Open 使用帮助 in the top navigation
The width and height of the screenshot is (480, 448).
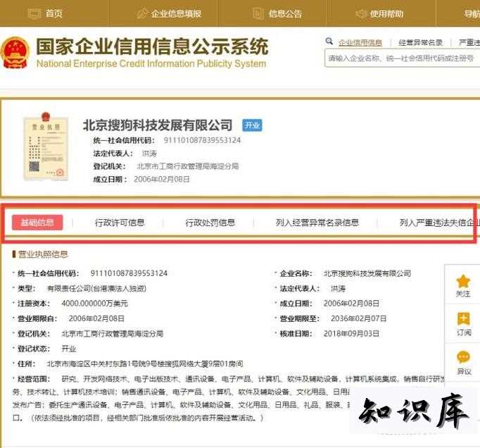coord(386,13)
